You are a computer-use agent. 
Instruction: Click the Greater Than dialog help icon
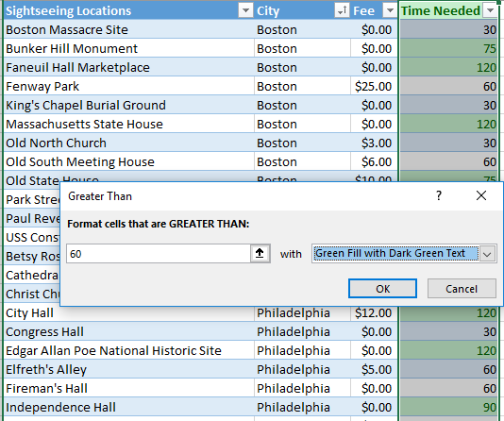[x=439, y=195]
